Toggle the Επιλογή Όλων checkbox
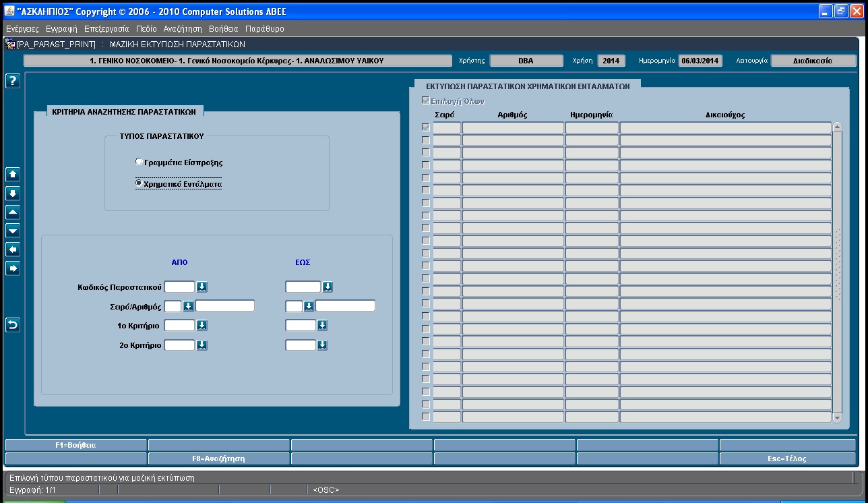 [x=425, y=100]
